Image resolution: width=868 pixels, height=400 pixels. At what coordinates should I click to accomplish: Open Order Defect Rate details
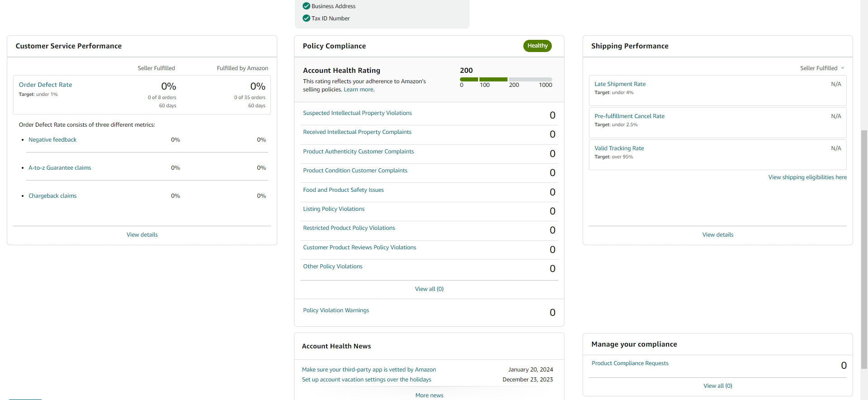pyautogui.click(x=45, y=85)
